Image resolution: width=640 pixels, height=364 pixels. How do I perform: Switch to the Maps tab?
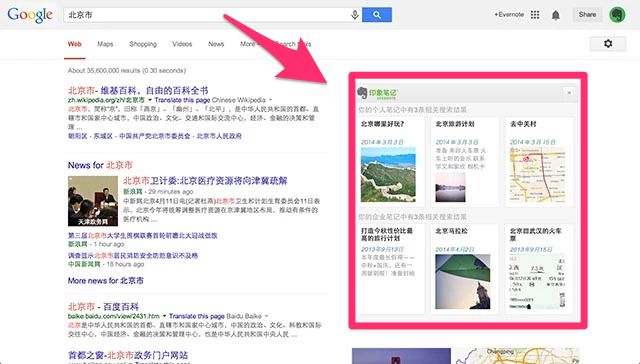(105, 44)
